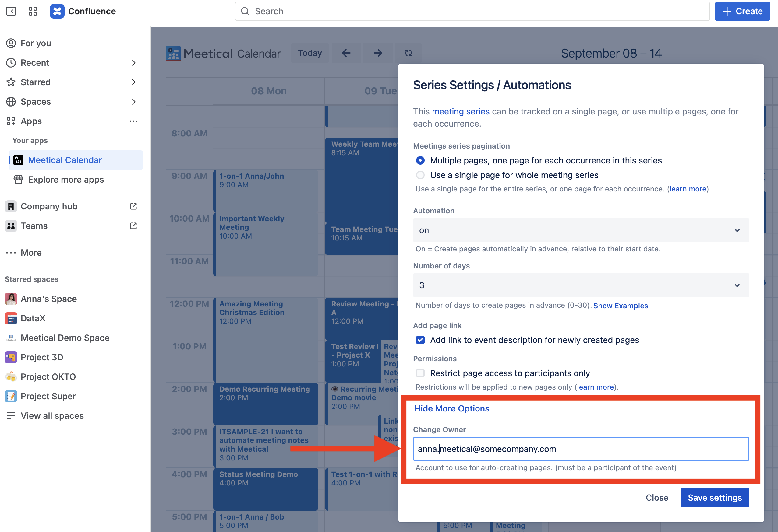Open the Number of days dropdown
778x532 pixels.
click(x=581, y=285)
